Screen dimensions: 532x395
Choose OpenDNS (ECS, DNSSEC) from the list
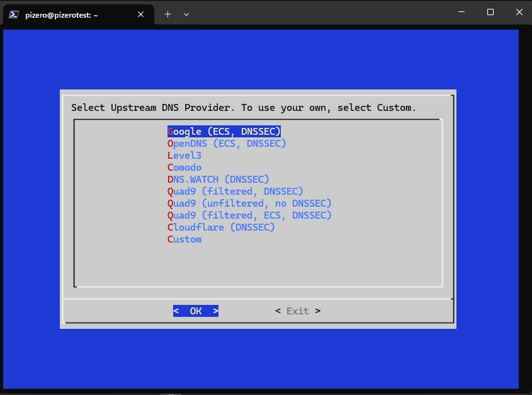(227, 144)
